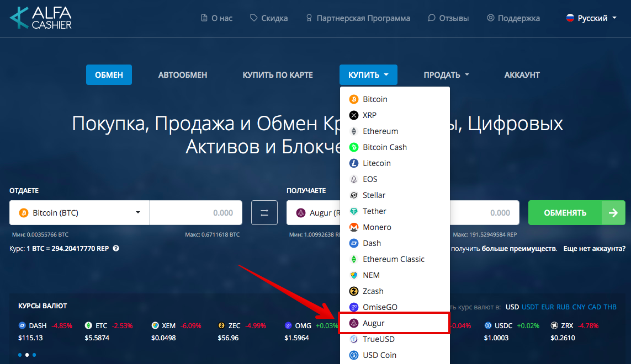This screenshot has width=631, height=364.
Task: Open the Augur receive-currency selector
Action: [x=314, y=213]
